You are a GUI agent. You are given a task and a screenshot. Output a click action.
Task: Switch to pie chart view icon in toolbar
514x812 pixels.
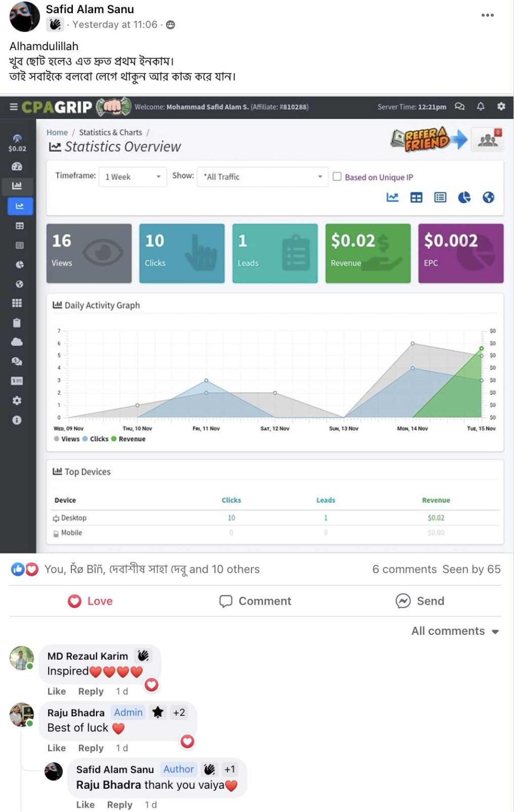tap(464, 197)
